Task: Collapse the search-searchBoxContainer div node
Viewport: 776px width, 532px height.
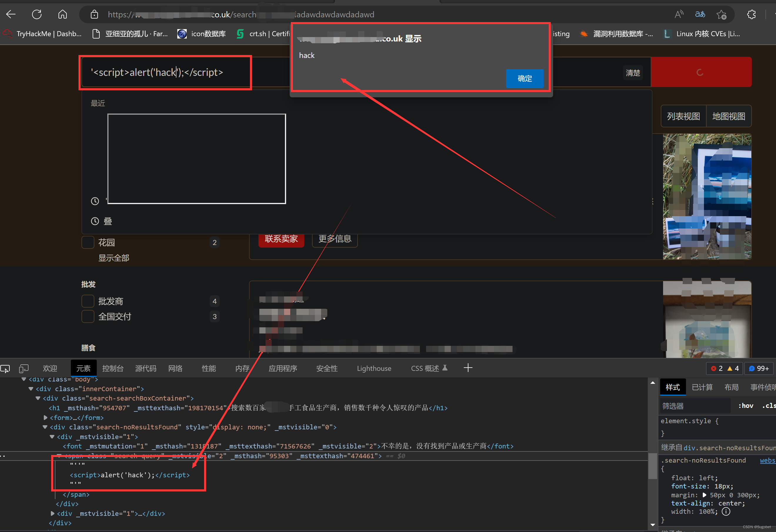Action: pos(38,398)
